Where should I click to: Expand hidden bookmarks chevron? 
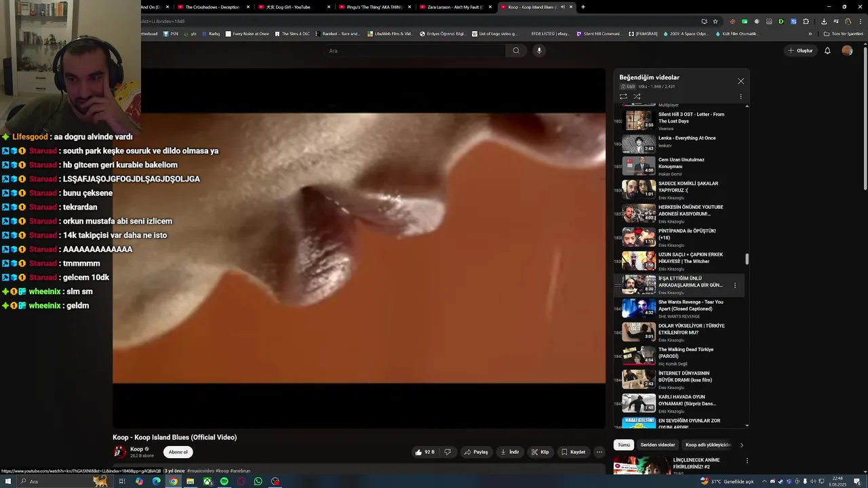[x=810, y=33]
